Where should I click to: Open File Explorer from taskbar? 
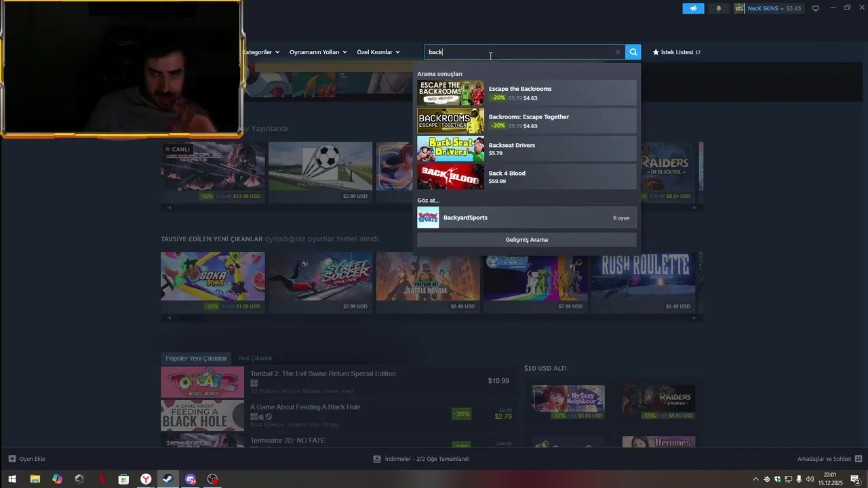(x=35, y=479)
